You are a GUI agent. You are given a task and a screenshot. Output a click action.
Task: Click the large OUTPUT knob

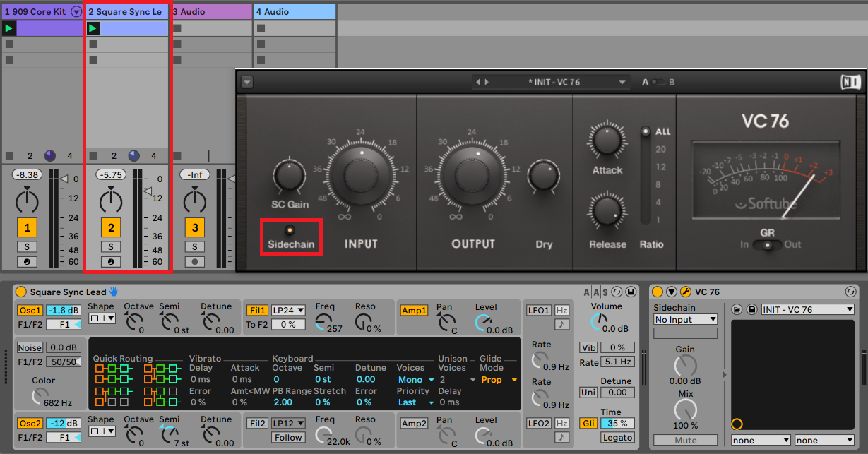(x=472, y=175)
